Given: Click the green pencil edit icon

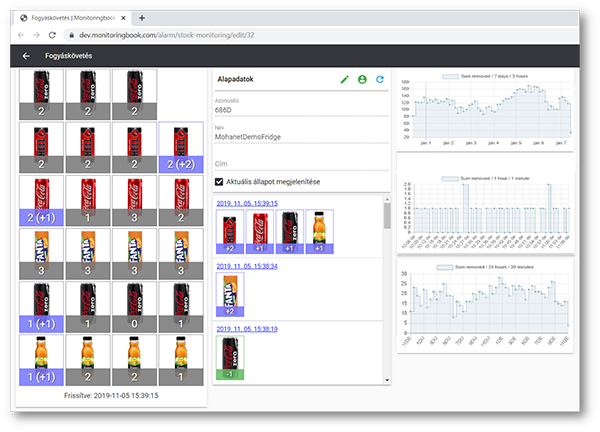Looking at the screenshot, I should click(344, 79).
